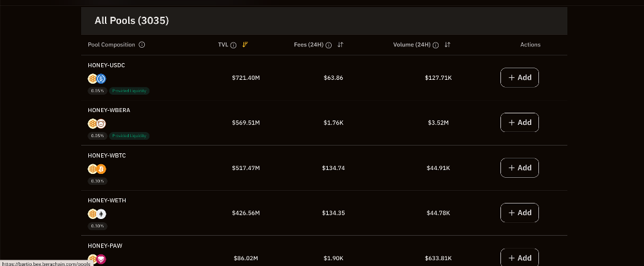This screenshot has height=266, width=644.
Task: Select the $517.47M TVL value
Action: coord(246,168)
